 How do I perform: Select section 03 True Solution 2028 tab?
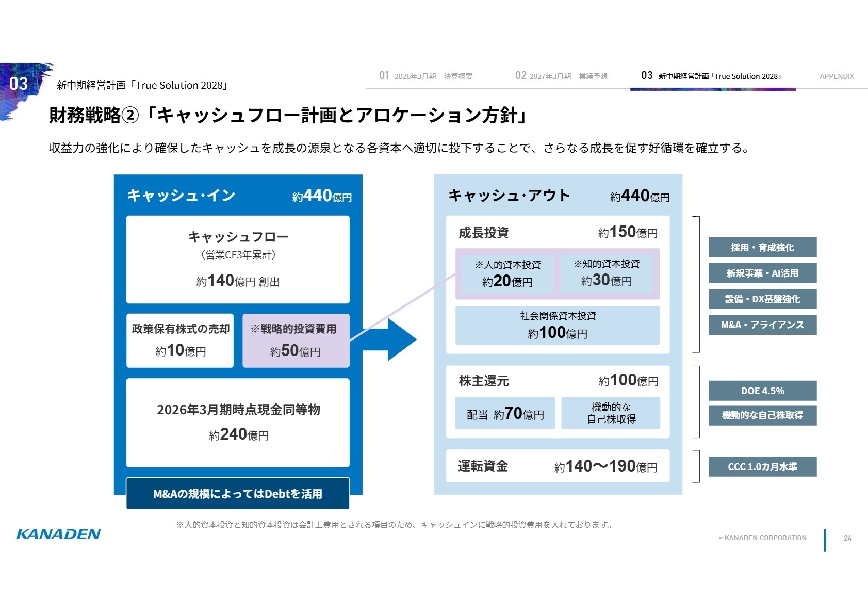point(712,76)
